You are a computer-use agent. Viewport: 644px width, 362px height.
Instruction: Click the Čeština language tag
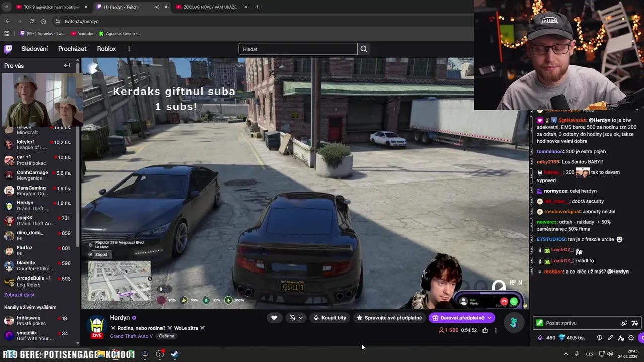coord(167,336)
